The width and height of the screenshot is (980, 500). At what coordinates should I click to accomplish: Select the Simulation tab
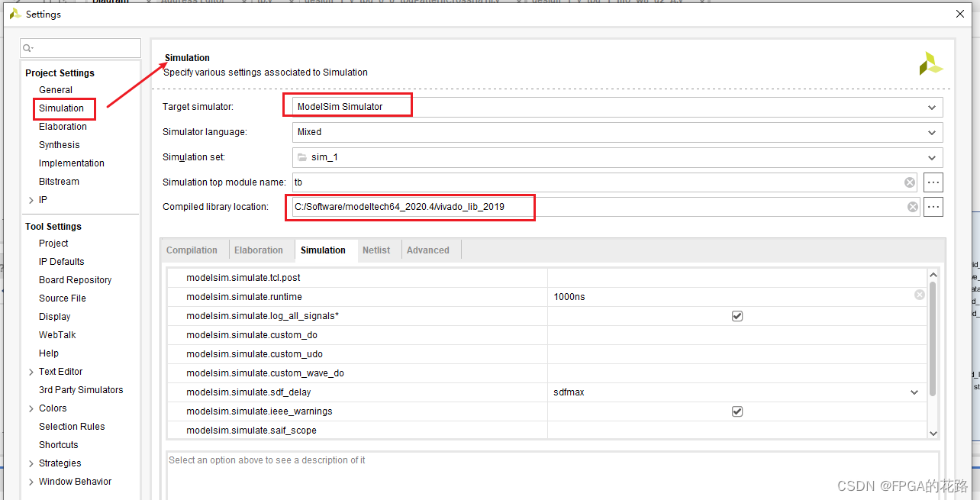323,250
